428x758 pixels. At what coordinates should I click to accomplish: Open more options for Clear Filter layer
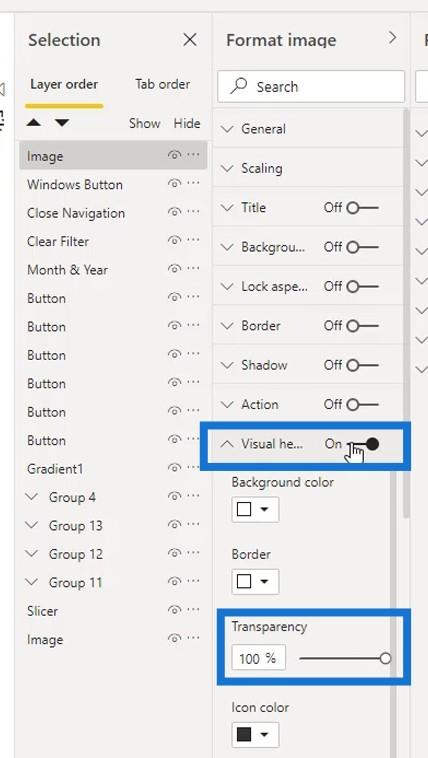[x=193, y=240]
